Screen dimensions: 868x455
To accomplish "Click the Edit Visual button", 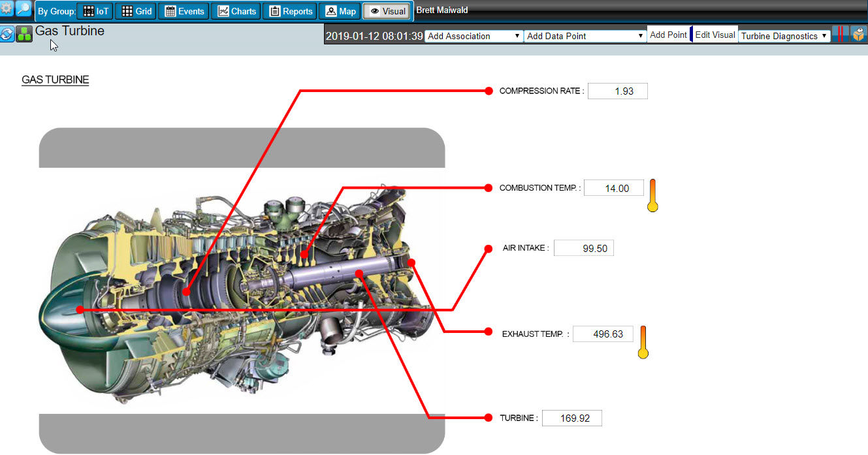I will pyautogui.click(x=715, y=35).
